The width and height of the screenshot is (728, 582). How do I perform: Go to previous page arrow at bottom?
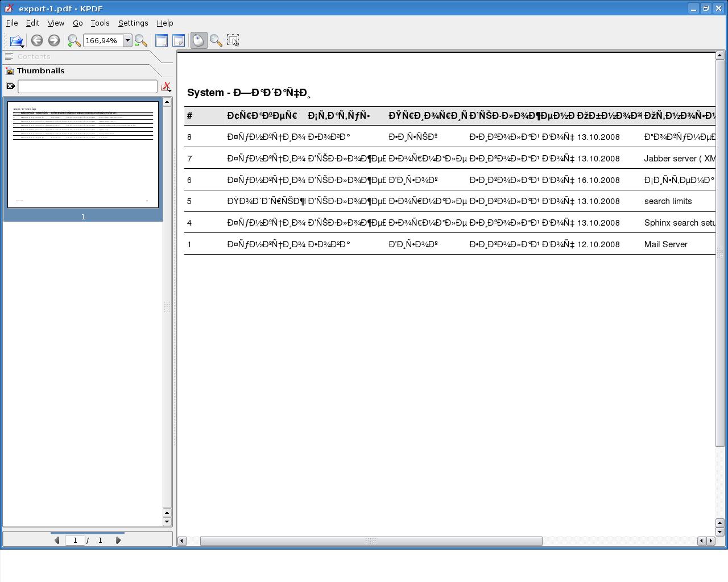57,540
